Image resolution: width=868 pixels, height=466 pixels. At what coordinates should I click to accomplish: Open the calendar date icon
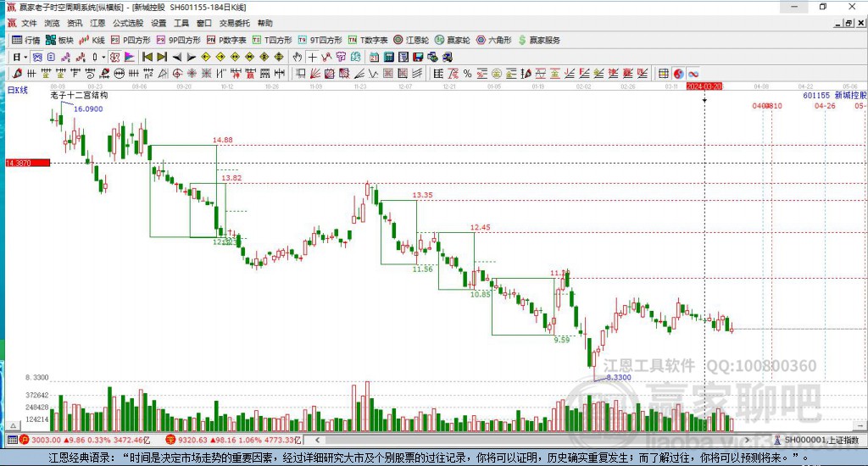(374, 57)
